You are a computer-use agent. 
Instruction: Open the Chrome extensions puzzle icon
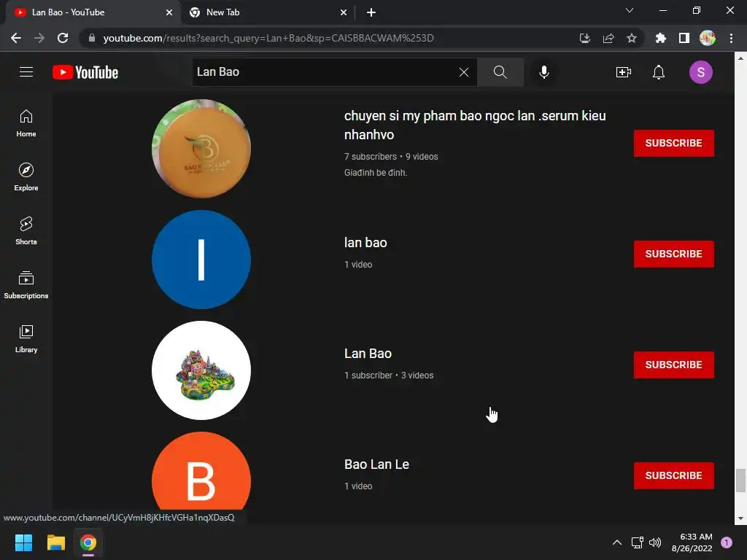(x=661, y=38)
